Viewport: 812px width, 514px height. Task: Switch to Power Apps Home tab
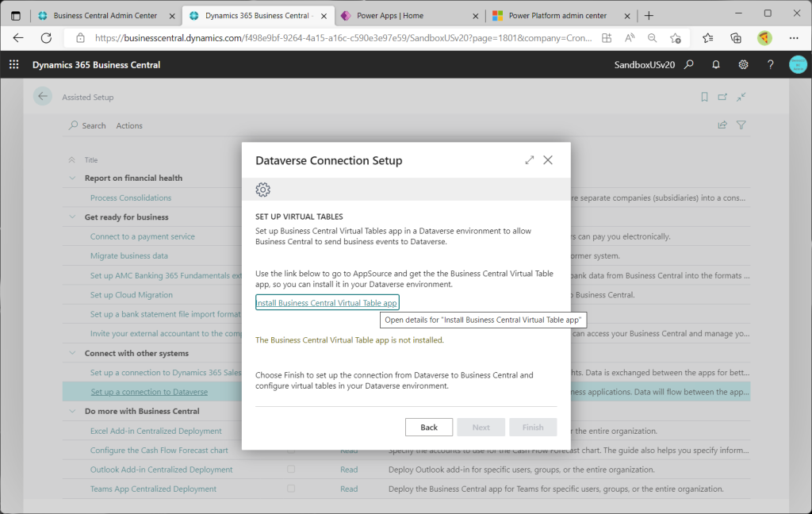tap(390, 16)
